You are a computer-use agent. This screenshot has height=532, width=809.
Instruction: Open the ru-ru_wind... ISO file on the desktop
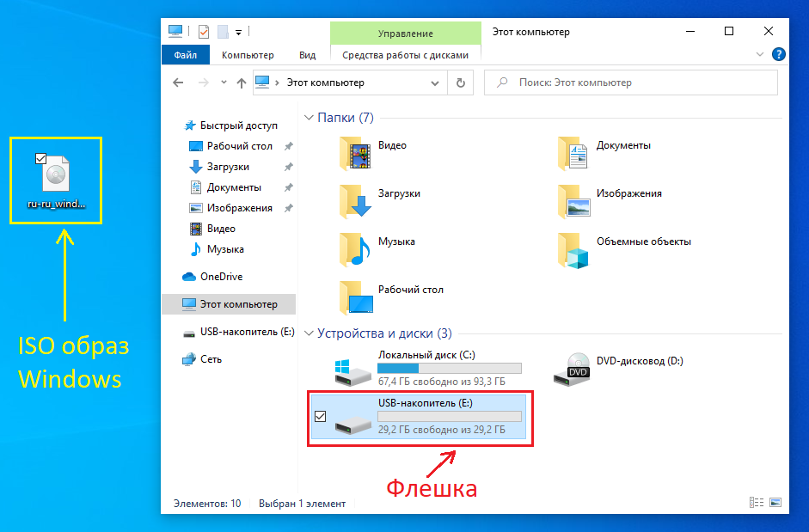coord(55,172)
